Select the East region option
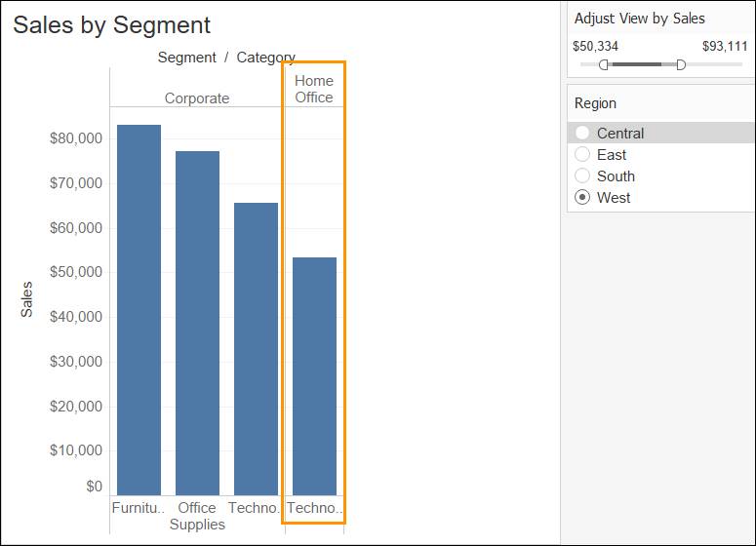Viewport: 756px width, 546px height. [583, 154]
